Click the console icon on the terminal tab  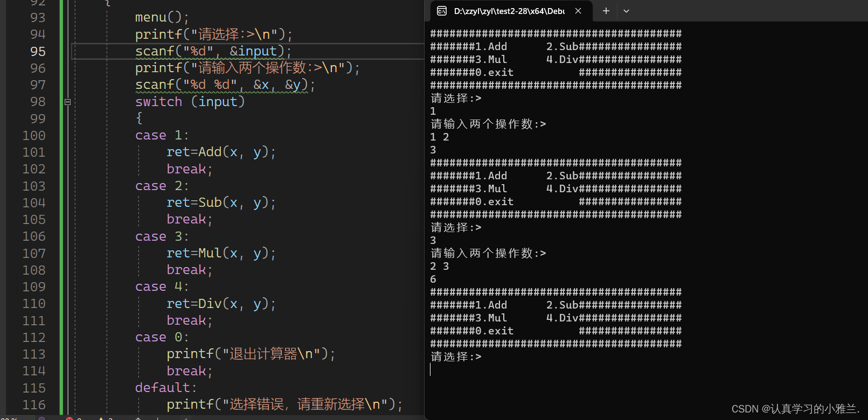(x=442, y=11)
